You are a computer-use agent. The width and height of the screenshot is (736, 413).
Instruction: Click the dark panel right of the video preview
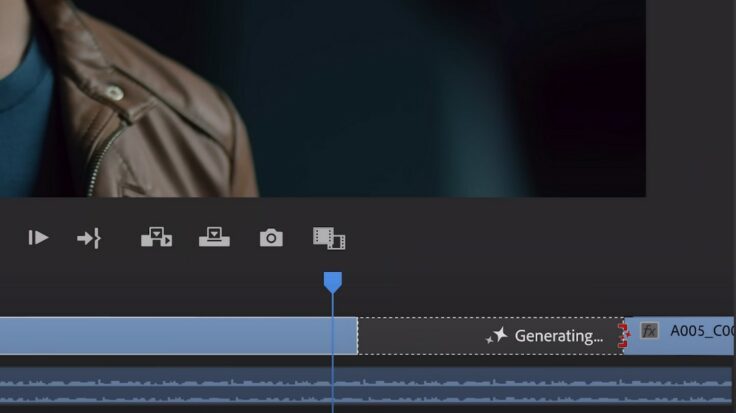click(x=690, y=98)
